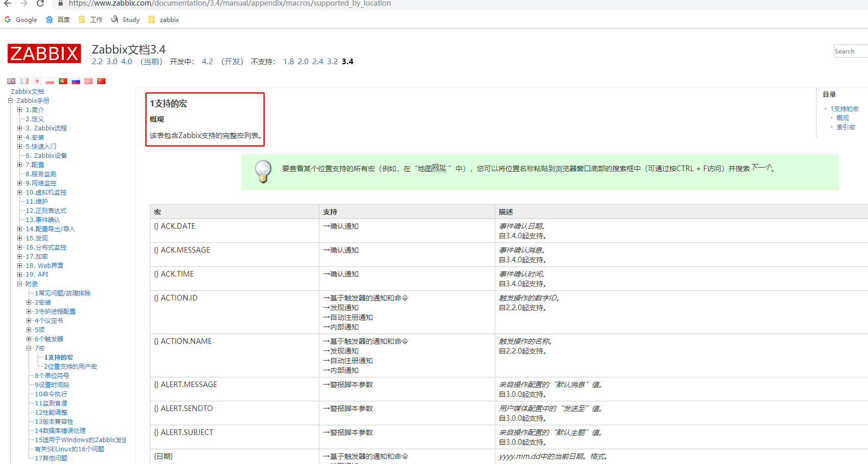
Task: Collapse the Zabbix手册 tree node
Action: click(x=10, y=100)
